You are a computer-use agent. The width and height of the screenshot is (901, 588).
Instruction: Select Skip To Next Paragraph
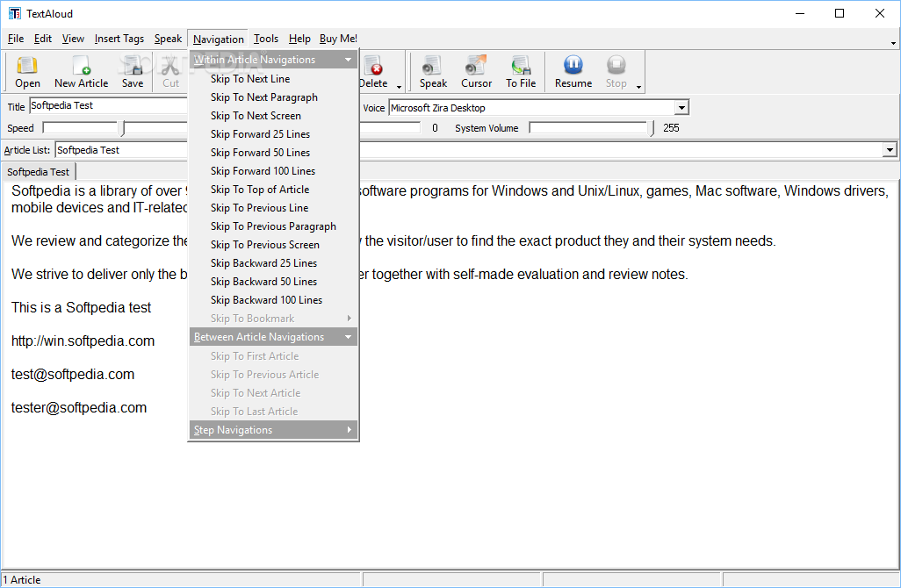click(x=273, y=97)
